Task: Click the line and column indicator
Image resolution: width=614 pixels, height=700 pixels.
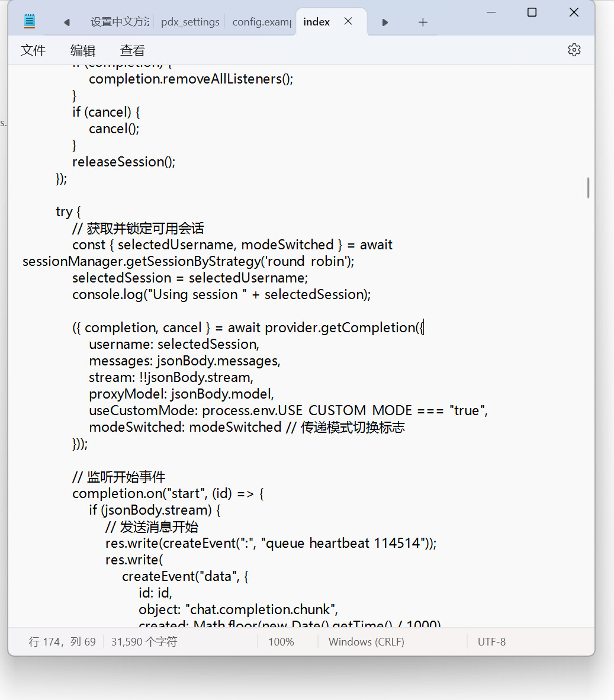Action: pyautogui.click(x=62, y=642)
